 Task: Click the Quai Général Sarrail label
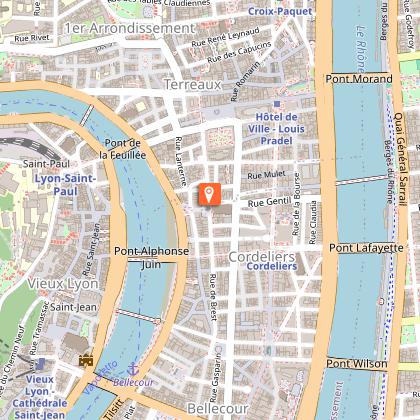click(x=401, y=159)
